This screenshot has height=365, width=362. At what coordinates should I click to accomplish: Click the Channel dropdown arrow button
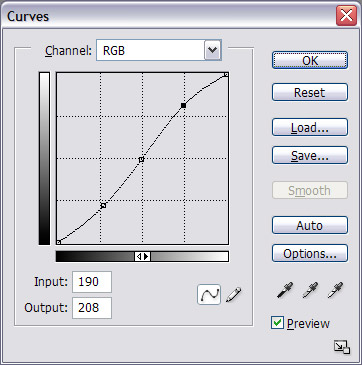tap(212, 50)
